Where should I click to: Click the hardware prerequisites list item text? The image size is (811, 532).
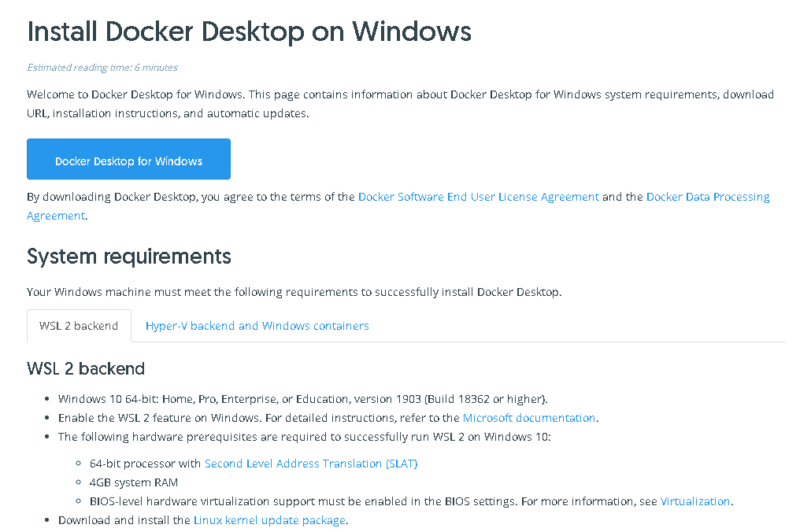click(x=304, y=437)
